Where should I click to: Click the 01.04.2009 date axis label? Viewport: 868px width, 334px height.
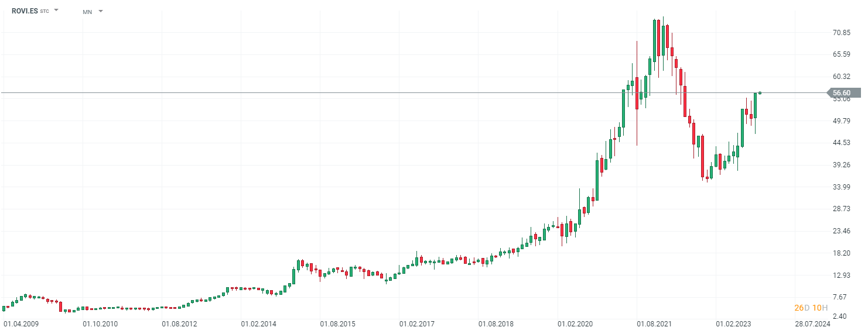pyautogui.click(x=21, y=323)
